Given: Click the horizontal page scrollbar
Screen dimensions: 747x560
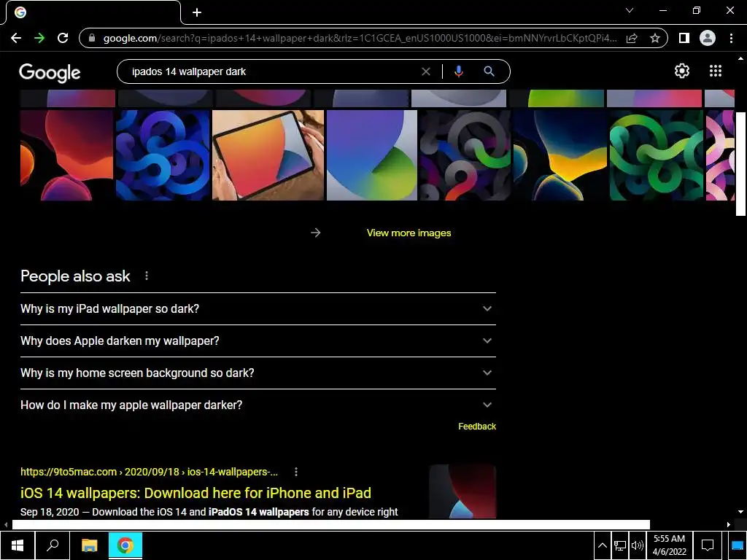Looking at the screenshot, I should pos(330,525).
